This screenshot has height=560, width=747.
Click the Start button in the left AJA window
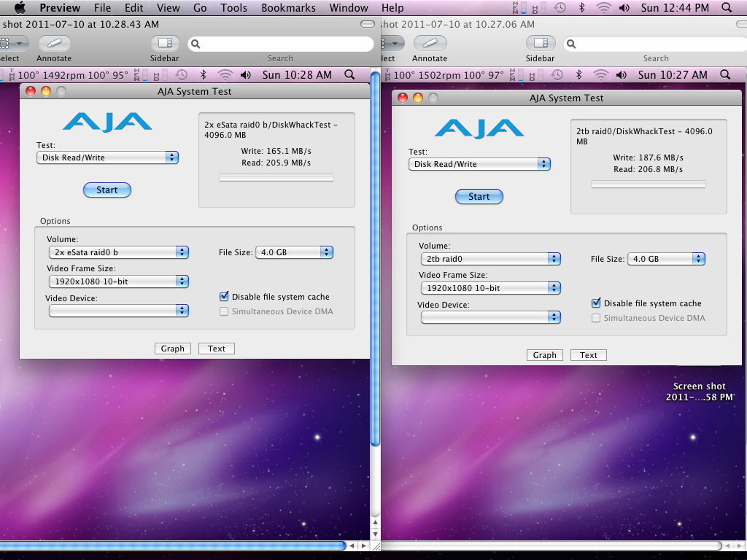coord(107,190)
